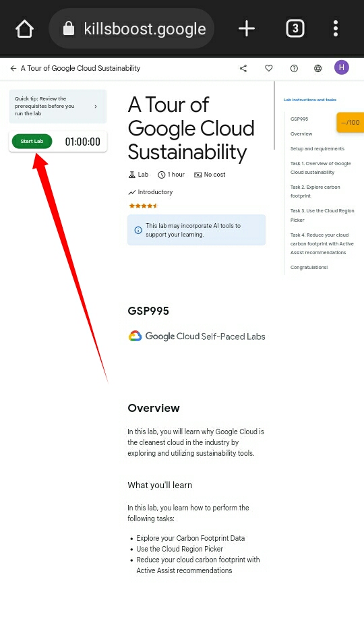The image size is (364, 623).
Task: Open the purple H profile avatar
Action: pos(341,67)
